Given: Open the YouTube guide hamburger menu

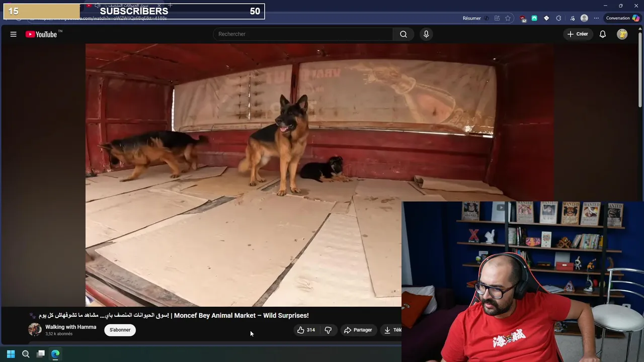Looking at the screenshot, I should (14, 34).
